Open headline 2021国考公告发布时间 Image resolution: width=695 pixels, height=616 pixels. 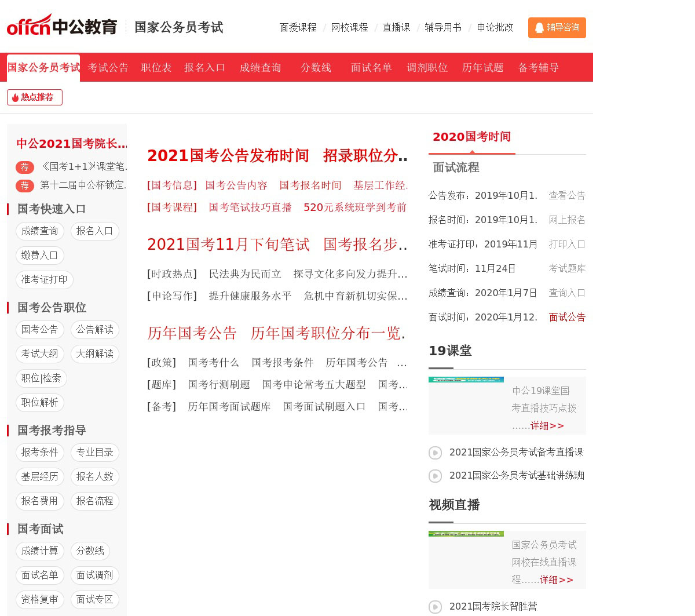(x=228, y=156)
